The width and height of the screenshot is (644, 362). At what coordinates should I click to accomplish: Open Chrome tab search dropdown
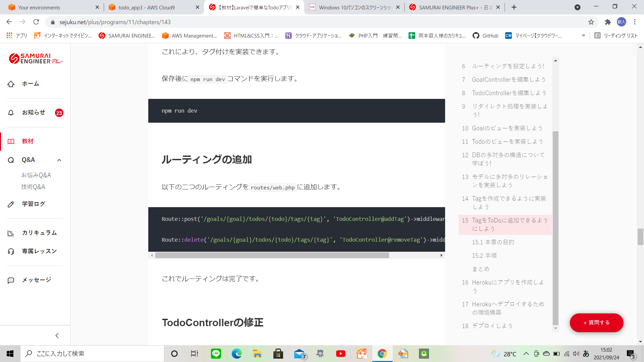tap(577, 7)
